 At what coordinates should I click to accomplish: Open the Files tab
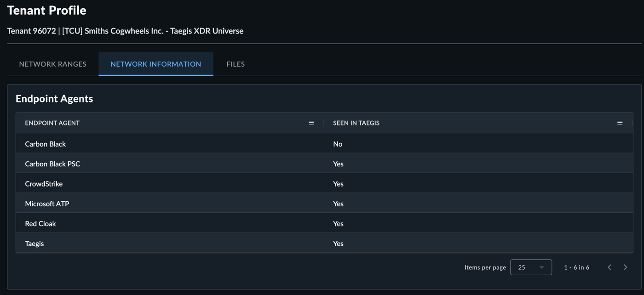(x=236, y=64)
